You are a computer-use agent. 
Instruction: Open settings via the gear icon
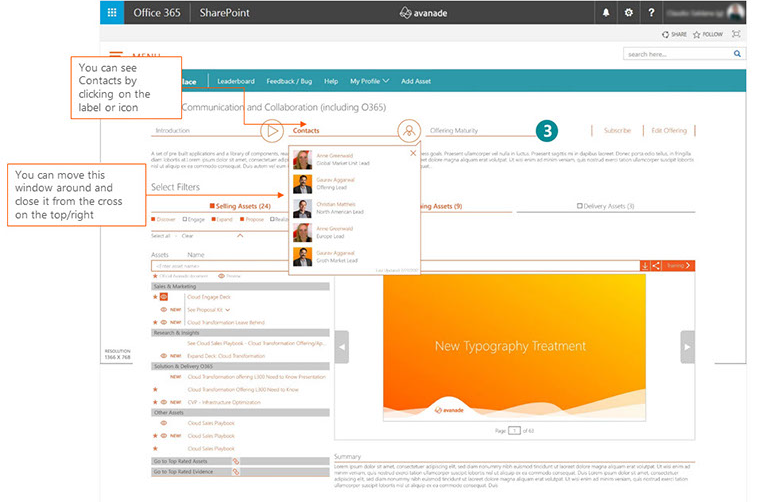pos(628,13)
